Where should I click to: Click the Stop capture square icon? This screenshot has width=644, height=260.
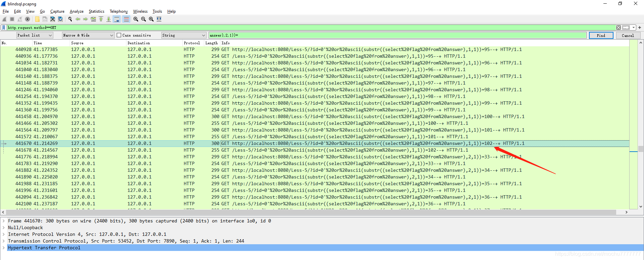[12, 19]
